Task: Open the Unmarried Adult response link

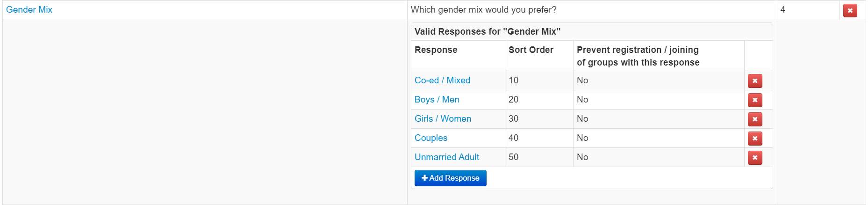Action: click(x=447, y=157)
